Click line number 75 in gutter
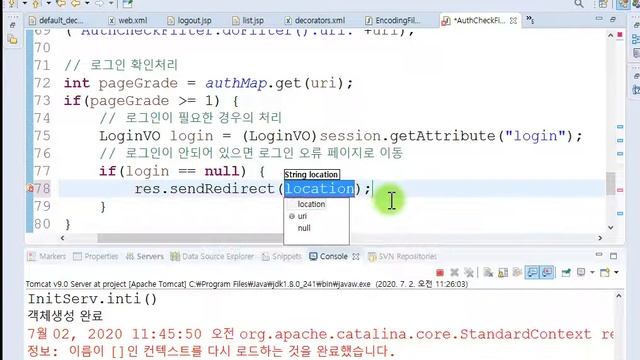 coord(42,136)
